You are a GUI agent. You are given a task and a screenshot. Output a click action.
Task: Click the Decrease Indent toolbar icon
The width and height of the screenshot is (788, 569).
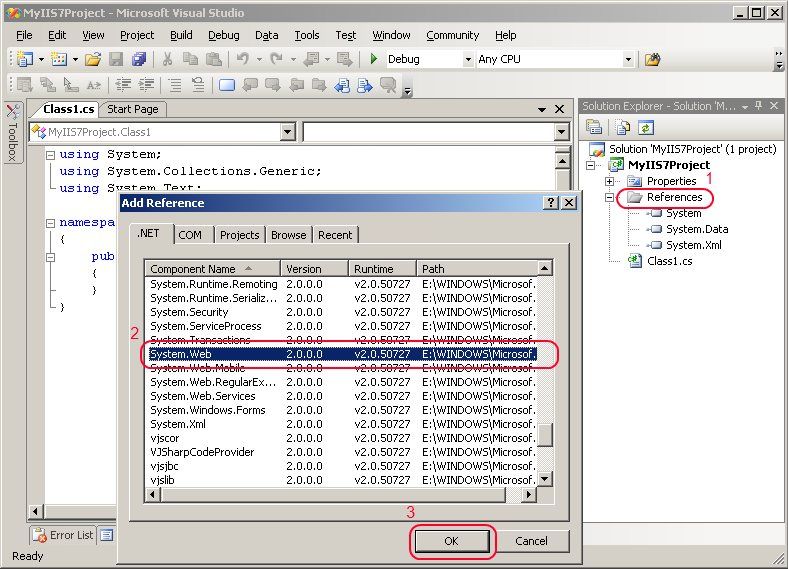tap(123, 85)
